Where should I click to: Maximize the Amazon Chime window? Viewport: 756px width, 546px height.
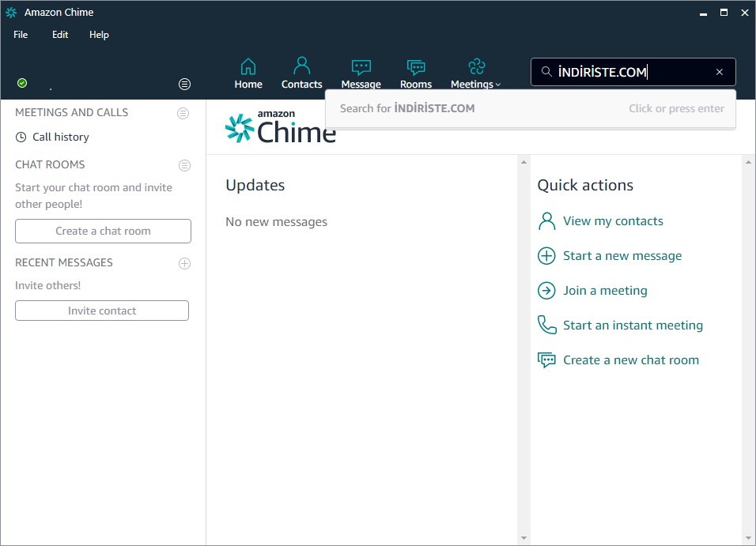(724, 13)
